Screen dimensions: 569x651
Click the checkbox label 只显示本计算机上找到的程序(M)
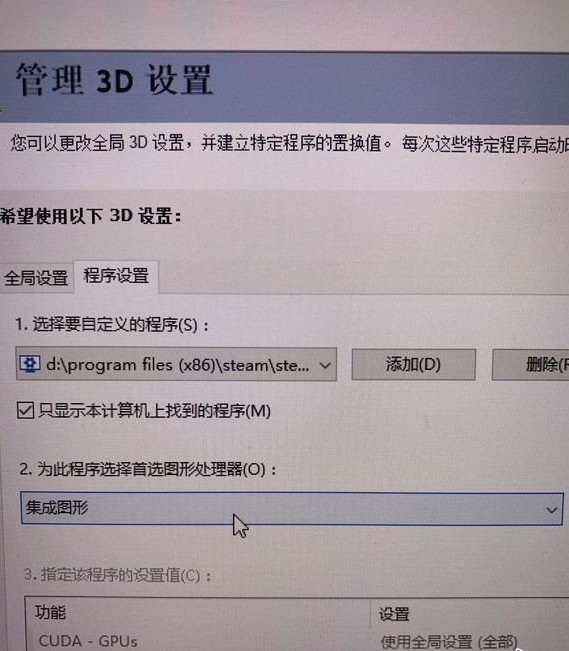(x=155, y=411)
